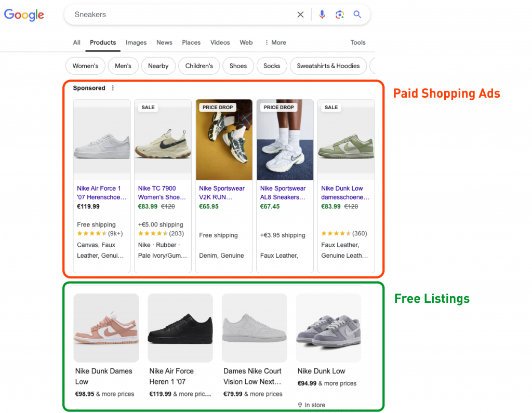This screenshot has width=532, height=413.
Task: Switch to the Videos tab
Action: click(x=220, y=43)
